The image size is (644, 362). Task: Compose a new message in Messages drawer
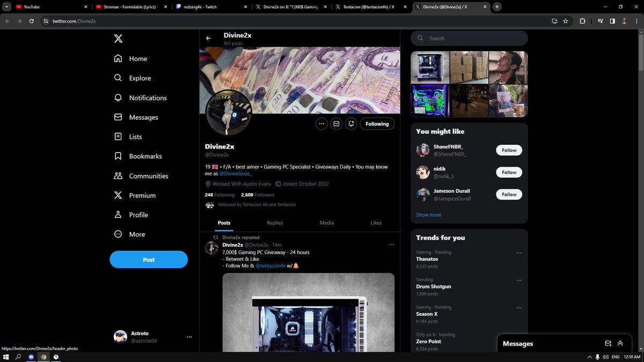tap(608, 344)
